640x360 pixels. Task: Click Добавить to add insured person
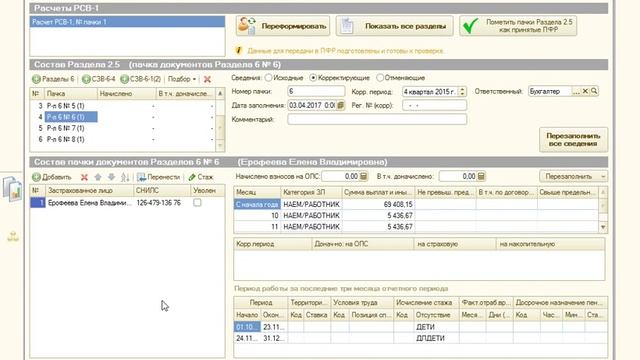[52, 177]
